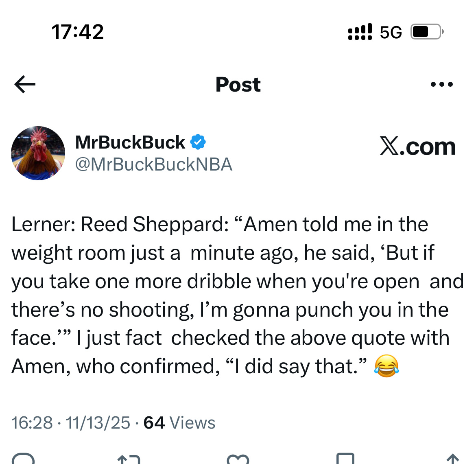
Task: Open MrBuckBuck's rooster profile picture
Action: (38, 153)
